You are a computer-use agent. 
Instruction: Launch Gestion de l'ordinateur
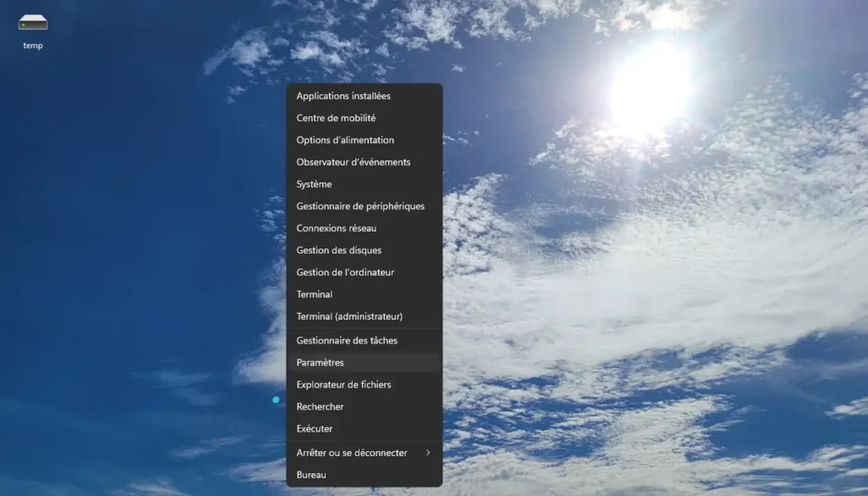click(364, 272)
